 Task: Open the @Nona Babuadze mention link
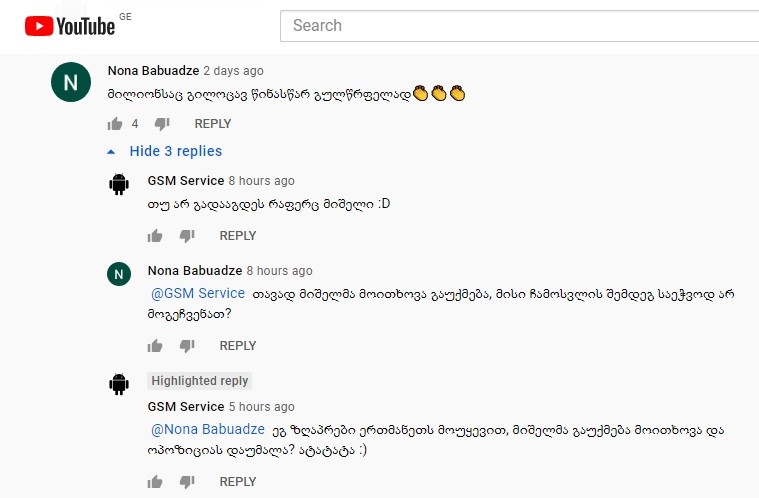click(x=208, y=429)
